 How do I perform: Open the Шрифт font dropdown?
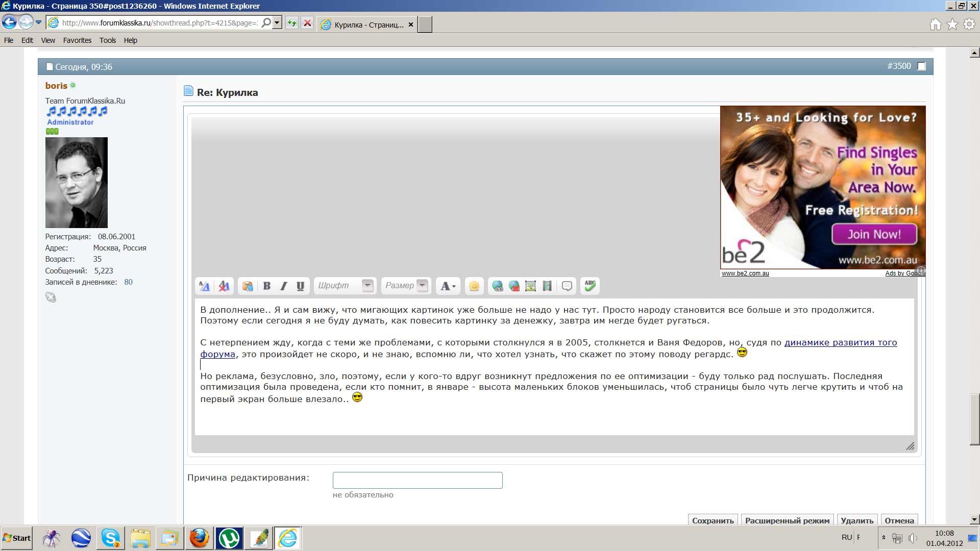click(367, 286)
